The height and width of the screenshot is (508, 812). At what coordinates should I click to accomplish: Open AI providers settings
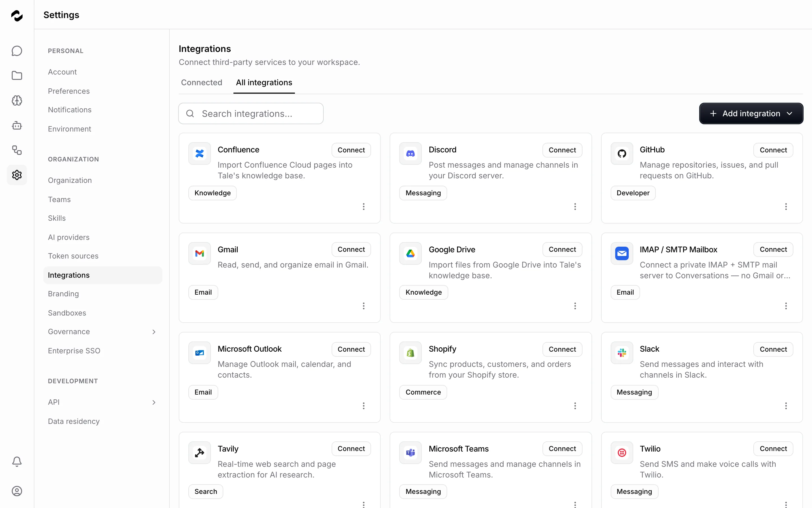coord(103,237)
